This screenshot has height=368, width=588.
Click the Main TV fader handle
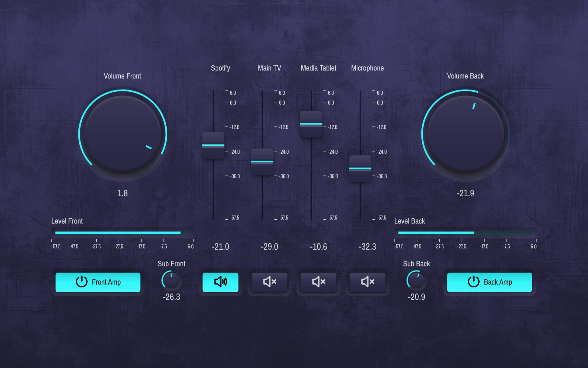pyautogui.click(x=262, y=162)
